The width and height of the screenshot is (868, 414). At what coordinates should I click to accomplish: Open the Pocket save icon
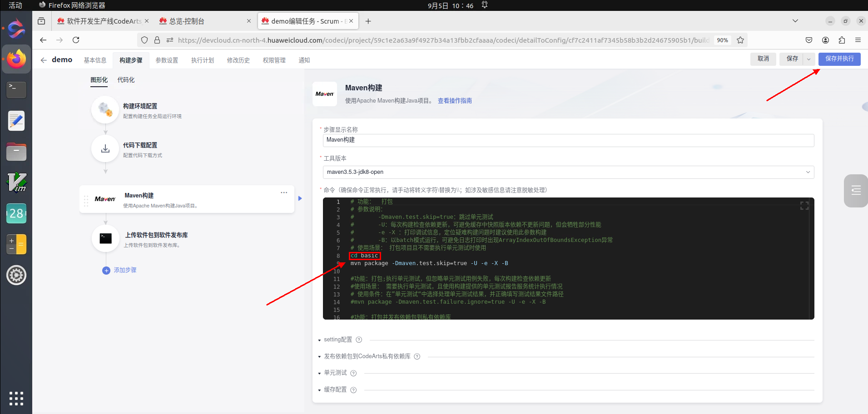809,40
